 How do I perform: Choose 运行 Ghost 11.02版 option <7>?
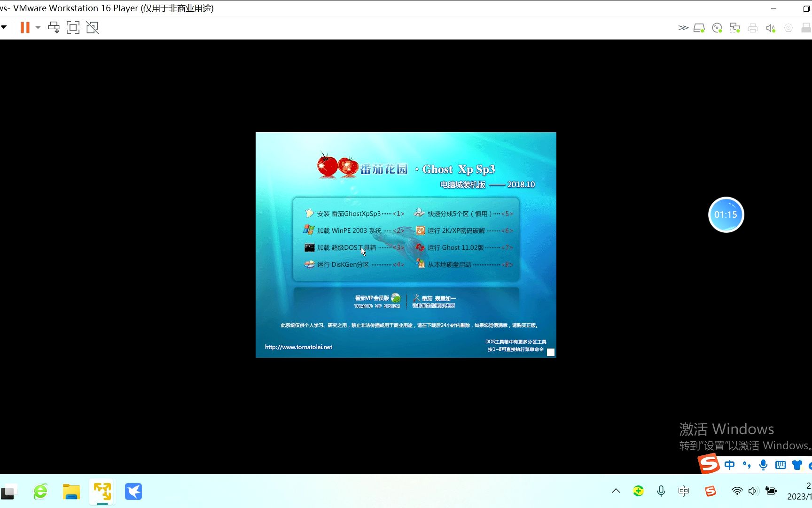(464, 247)
